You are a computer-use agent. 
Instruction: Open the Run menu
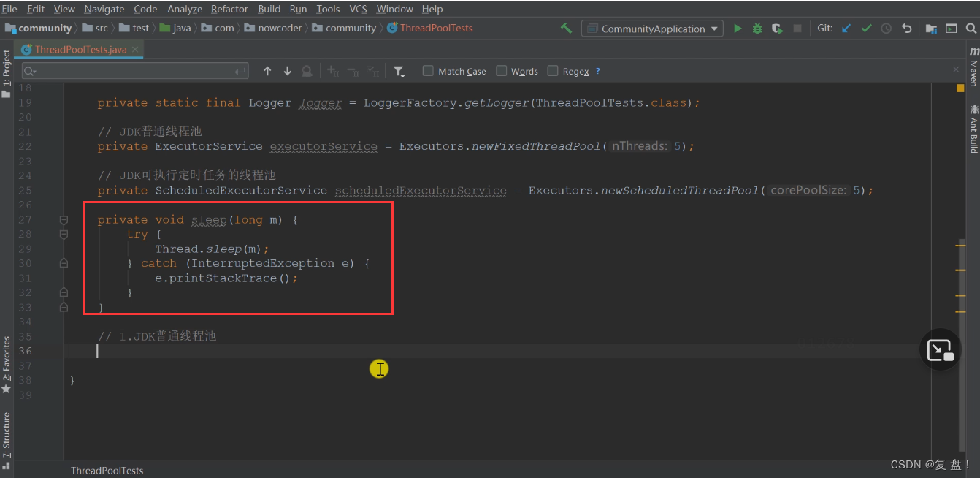298,9
